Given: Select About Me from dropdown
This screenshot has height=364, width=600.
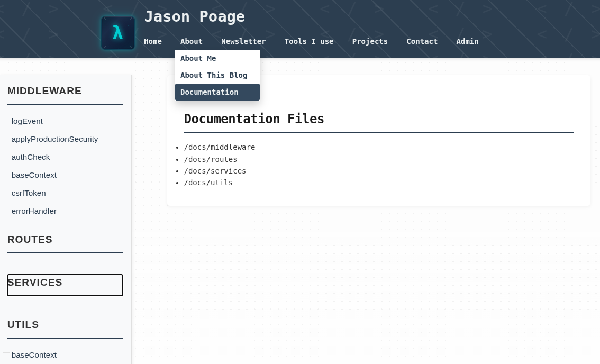Looking at the screenshot, I should point(198,58).
